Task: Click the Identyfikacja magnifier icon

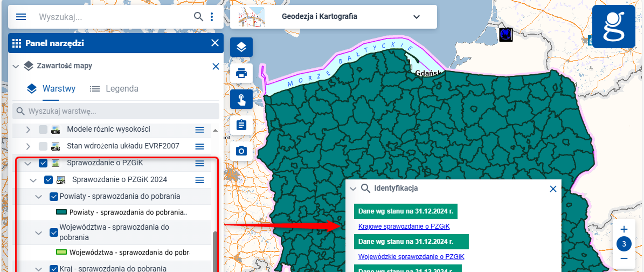Action: 365,188
